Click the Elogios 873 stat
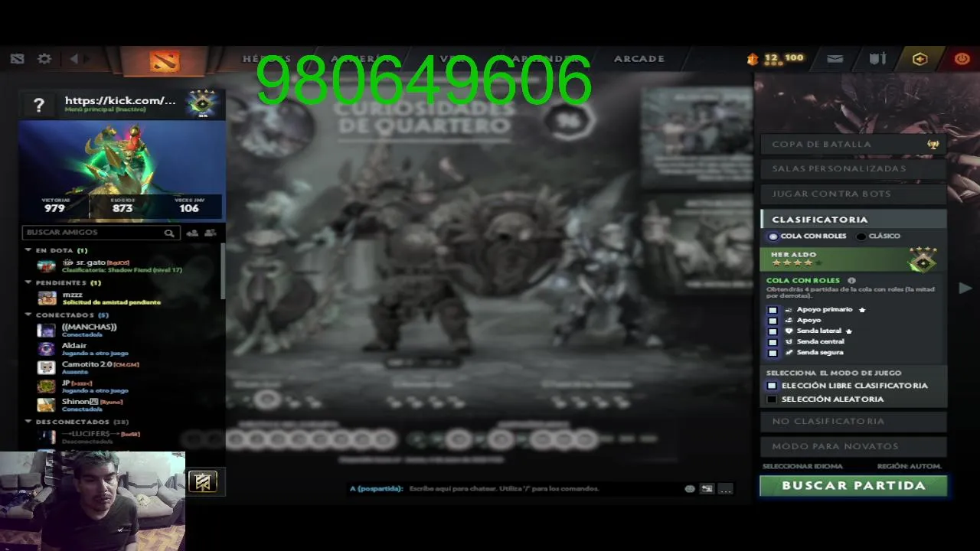 coord(122,205)
